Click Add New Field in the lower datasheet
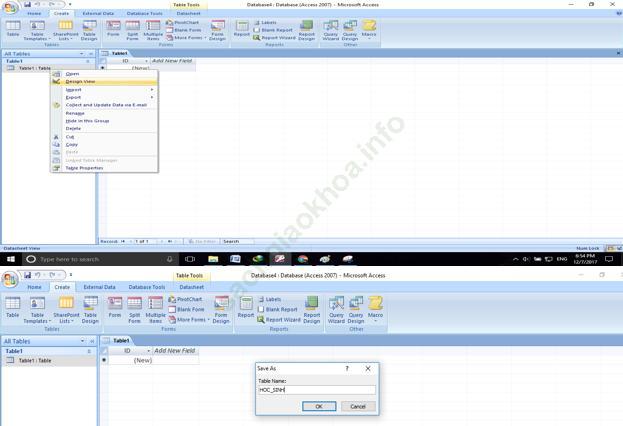Viewport: 623px width, 426px height. (x=175, y=350)
